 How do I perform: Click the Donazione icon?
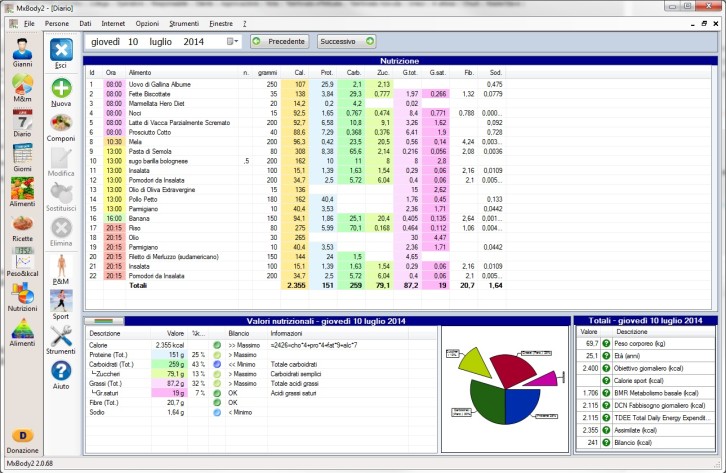tap(22, 439)
